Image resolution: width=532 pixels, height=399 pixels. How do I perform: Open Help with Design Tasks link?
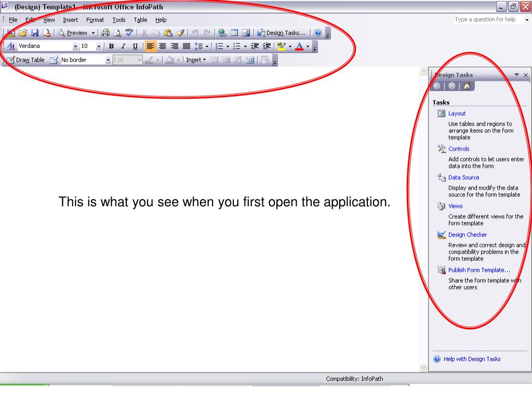pos(472,360)
